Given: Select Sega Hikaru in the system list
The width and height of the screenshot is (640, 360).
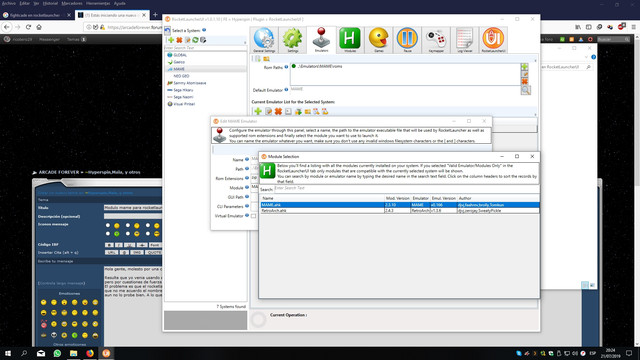Looking at the screenshot, I should click(x=183, y=90).
